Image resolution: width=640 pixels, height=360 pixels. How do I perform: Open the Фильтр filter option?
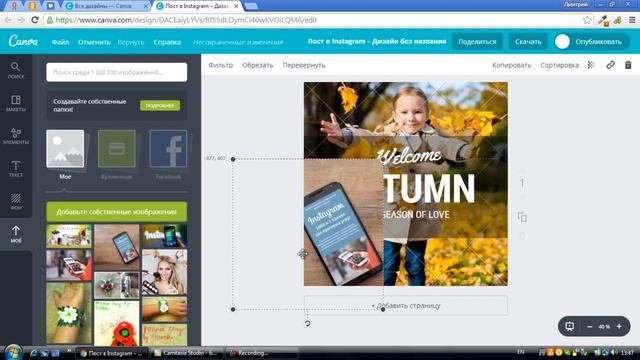(220, 65)
